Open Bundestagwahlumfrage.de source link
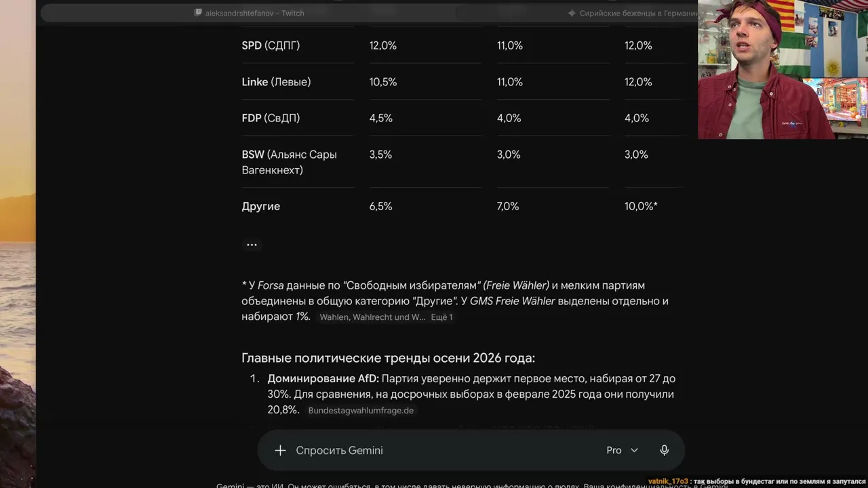The width and height of the screenshot is (868, 488). [x=361, y=411]
